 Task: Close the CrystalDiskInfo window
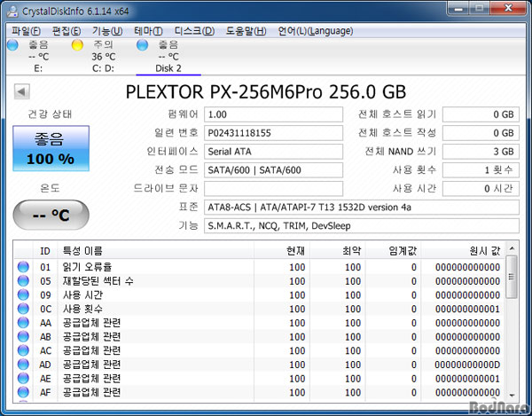point(508,9)
